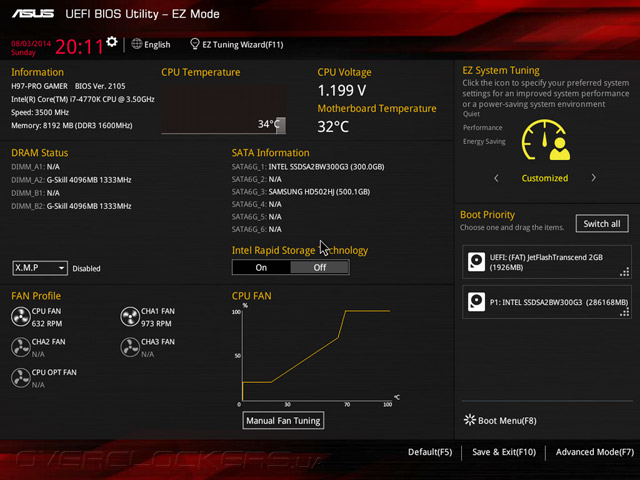Image resolution: width=640 pixels, height=480 pixels.
Task: Launch EZ Tuning Wizard(F11)
Action: click(242, 44)
